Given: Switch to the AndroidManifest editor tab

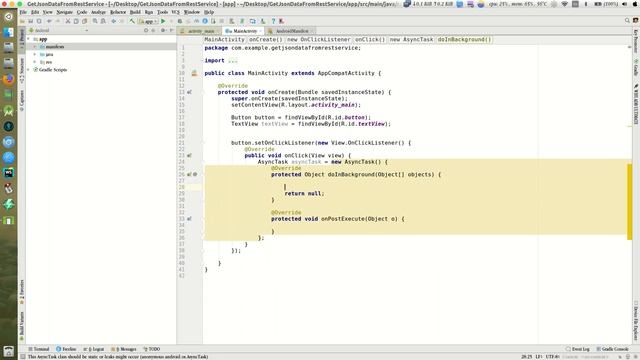Looking at the screenshot, I should click(292, 31).
